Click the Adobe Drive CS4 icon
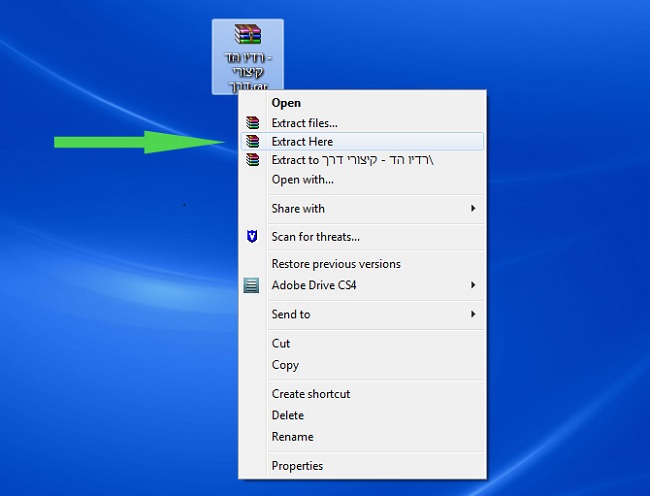This screenshot has height=496, width=650. click(251, 285)
